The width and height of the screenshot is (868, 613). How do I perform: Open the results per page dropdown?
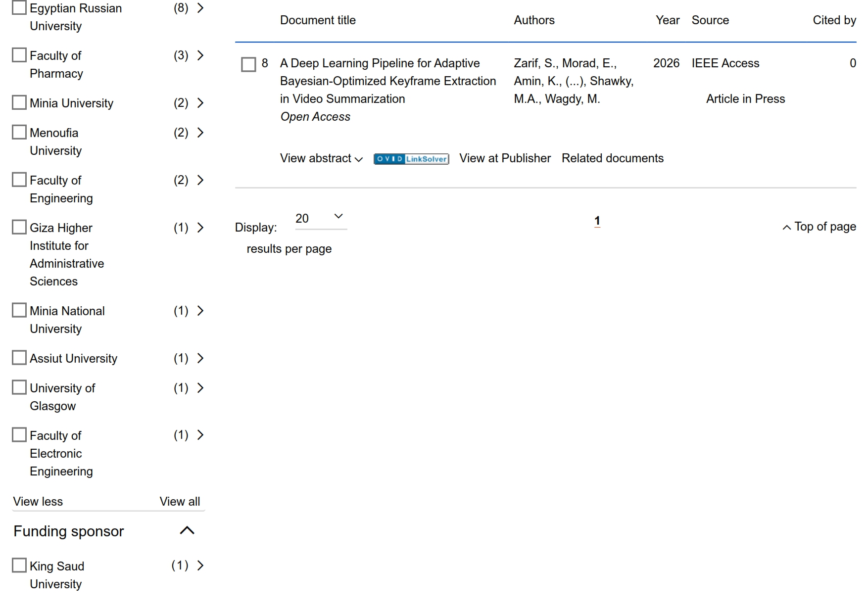pos(321,218)
